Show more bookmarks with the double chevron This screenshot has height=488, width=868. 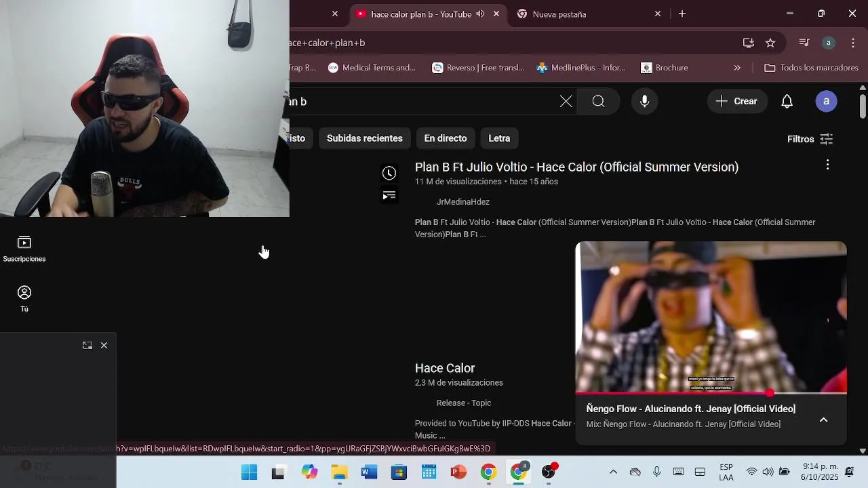[737, 68]
